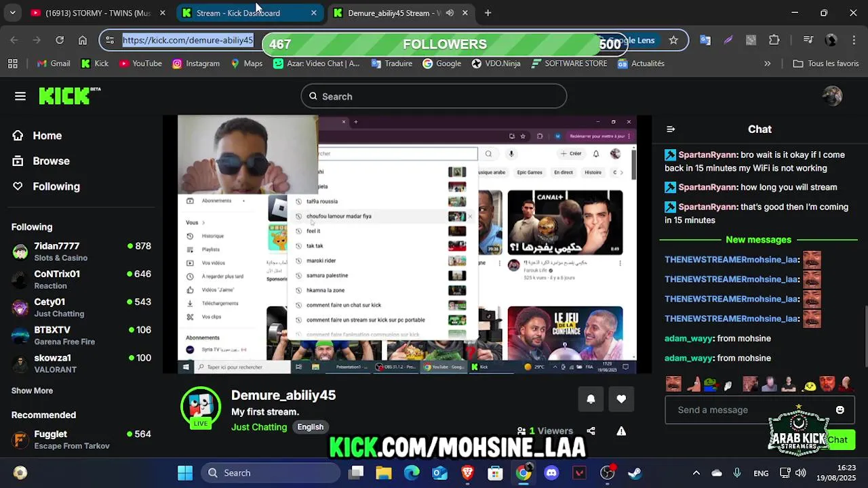This screenshot has width=868, height=488.
Task: Open Demure_abiliy45 channel avatar
Action: (201, 407)
